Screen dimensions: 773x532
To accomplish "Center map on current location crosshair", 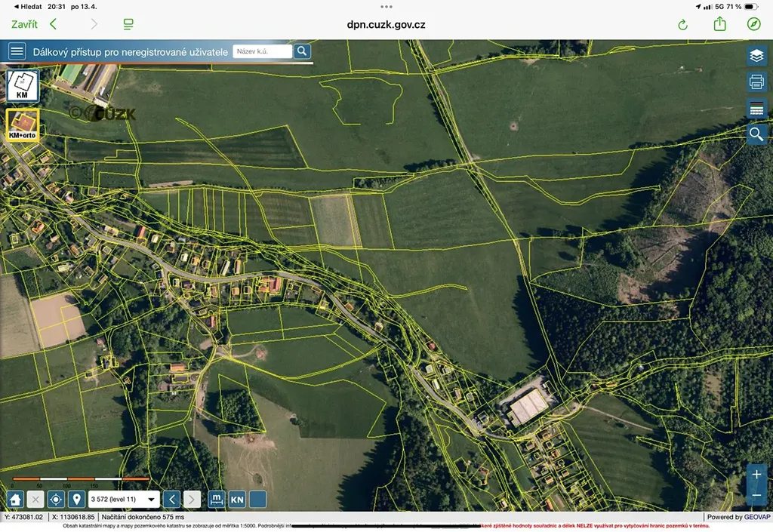I will 56,500.
